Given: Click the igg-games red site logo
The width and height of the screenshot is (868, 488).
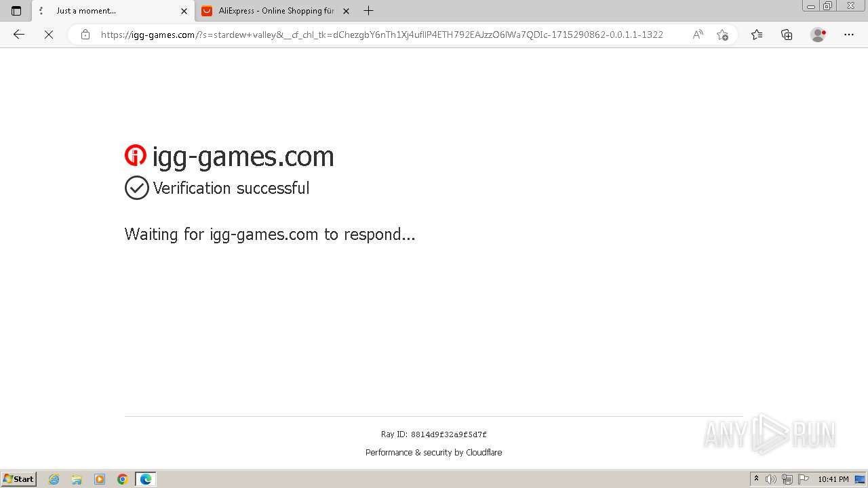Looking at the screenshot, I should coord(136,156).
